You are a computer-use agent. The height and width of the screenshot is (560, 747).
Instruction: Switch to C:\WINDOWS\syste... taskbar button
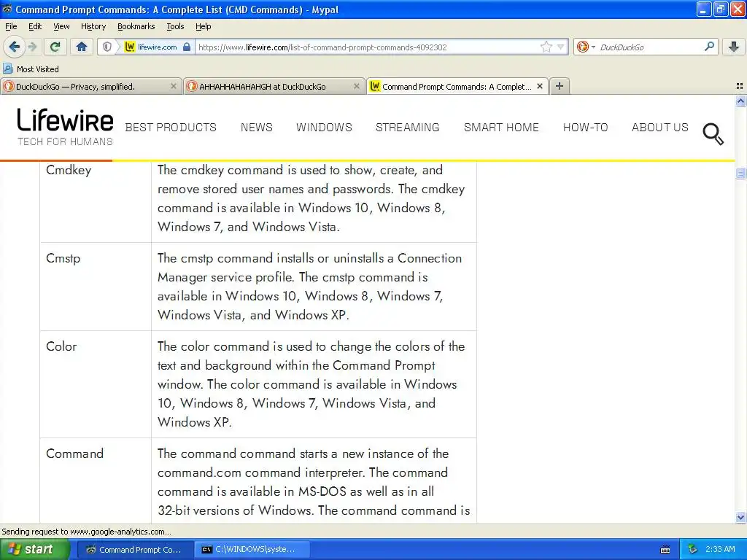click(x=253, y=550)
